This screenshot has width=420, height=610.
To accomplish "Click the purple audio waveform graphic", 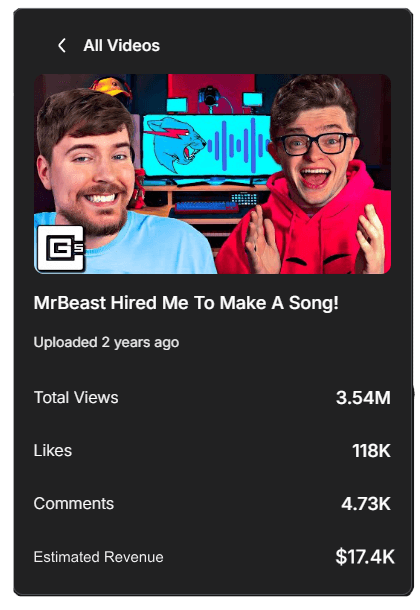I will click(x=238, y=145).
